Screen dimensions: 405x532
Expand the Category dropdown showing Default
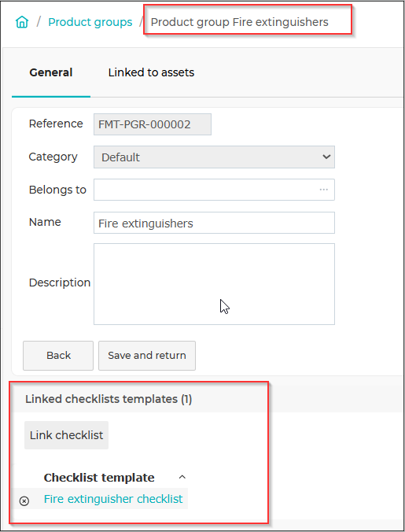pyautogui.click(x=214, y=157)
